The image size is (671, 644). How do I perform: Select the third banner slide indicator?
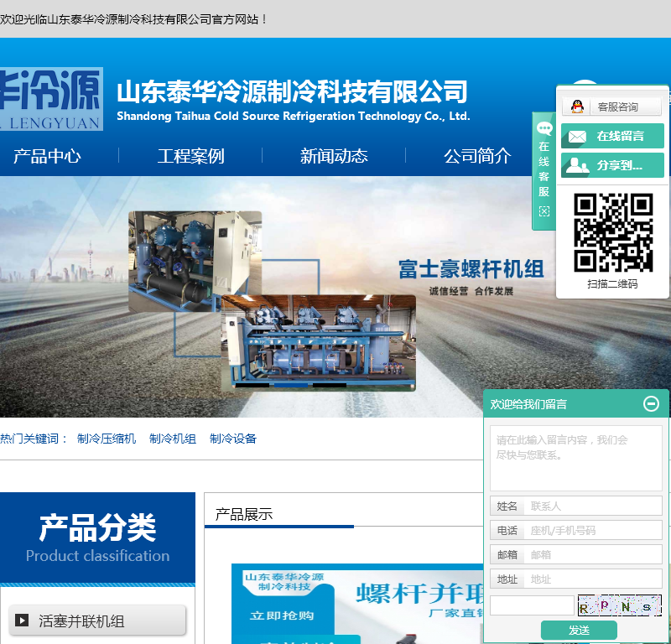[329, 385]
